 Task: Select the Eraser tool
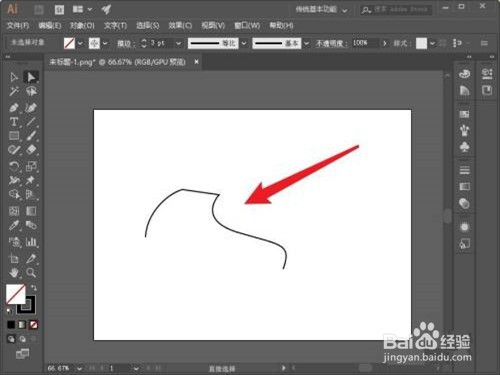pos(31,150)
